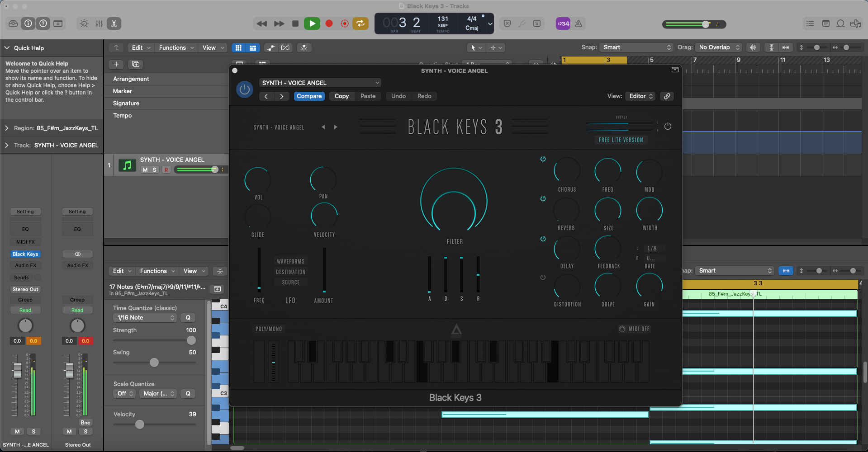Click the plugin link chain icon
The image size is (868, 452).
click(667, 96)
